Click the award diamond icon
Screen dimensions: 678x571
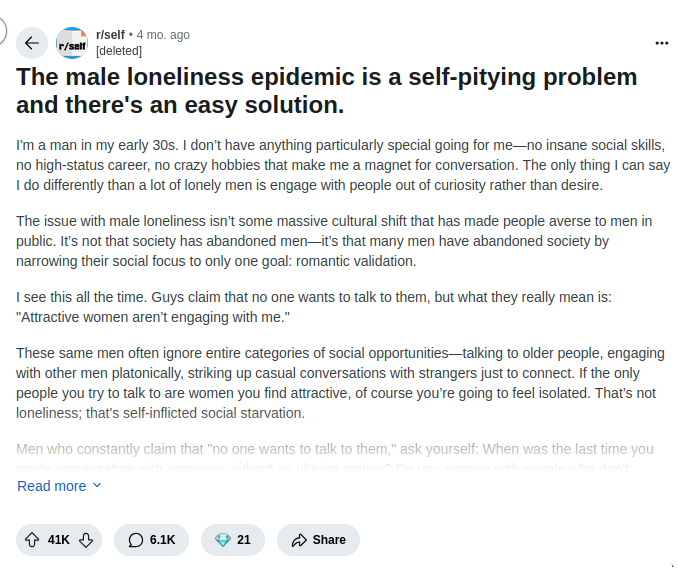coord(222,540)
